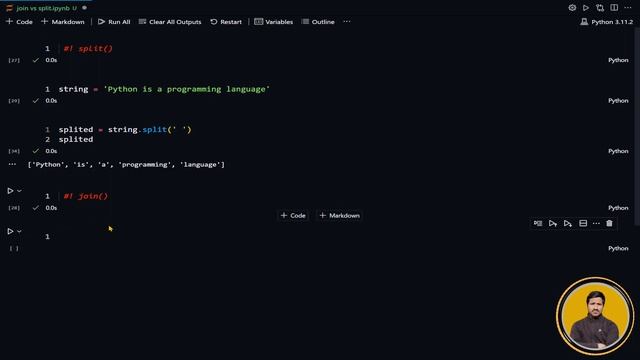640x360 pixels.
Task: Change language of the split() comment cell
Action: tap(618, 60)
